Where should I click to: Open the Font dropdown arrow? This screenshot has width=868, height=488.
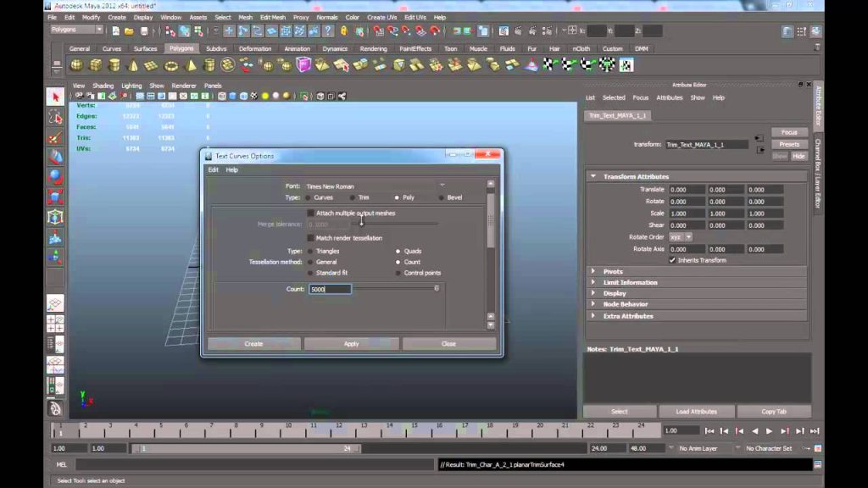click(x=442, y=186)
